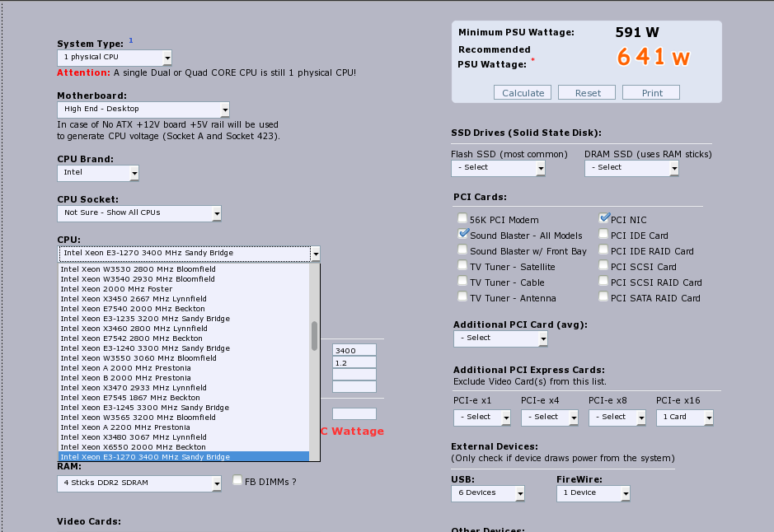Viewport: 774px width, 532px height.
Task: Select Intel Xeon W3530 2800 MHz Bloomfield
Action: pos(184,269)
